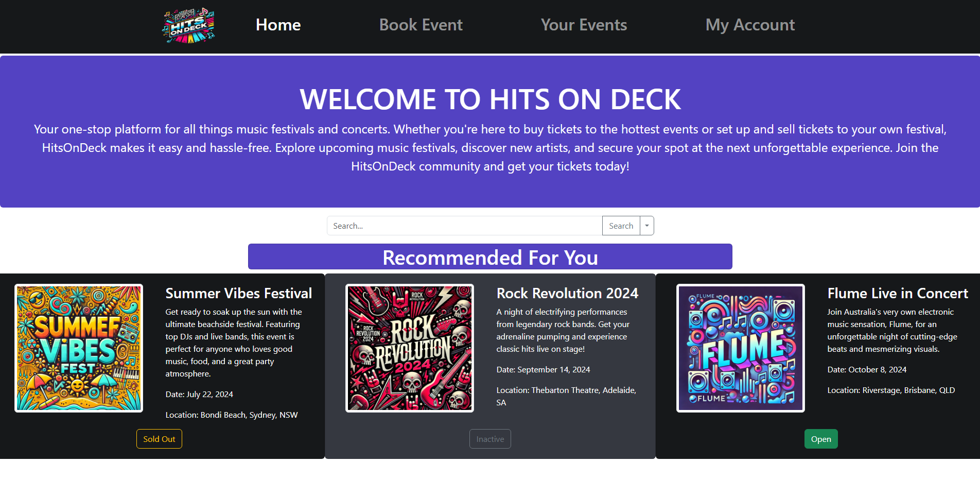Click the Rock Revolution date text
Screen dimensions: 980x479
543,369
